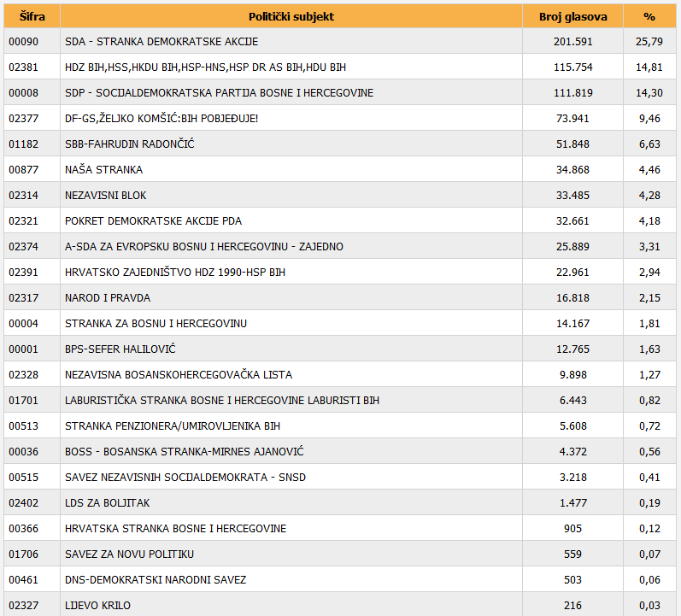Viewport: 681px width, 616px height.
Task: Click the Narod i Pravda party name
Action: click(x=108, y=298)
